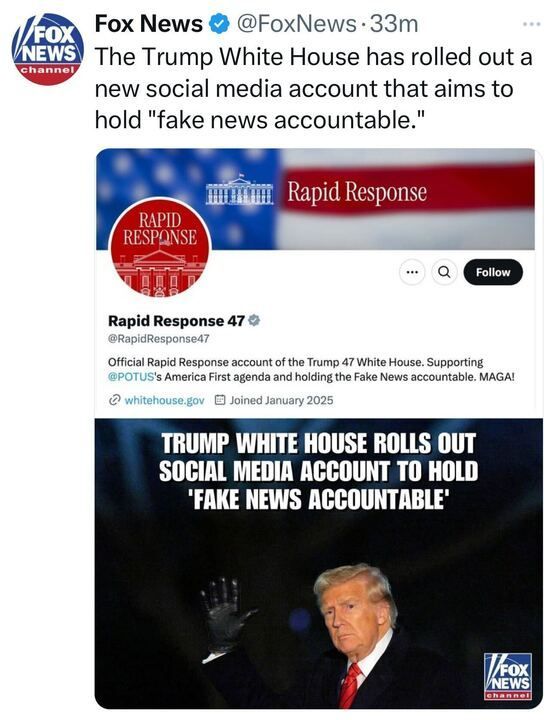Click the red Rapid Response profile picture
This screenshot has width=555, height=720.
(160, 248)
